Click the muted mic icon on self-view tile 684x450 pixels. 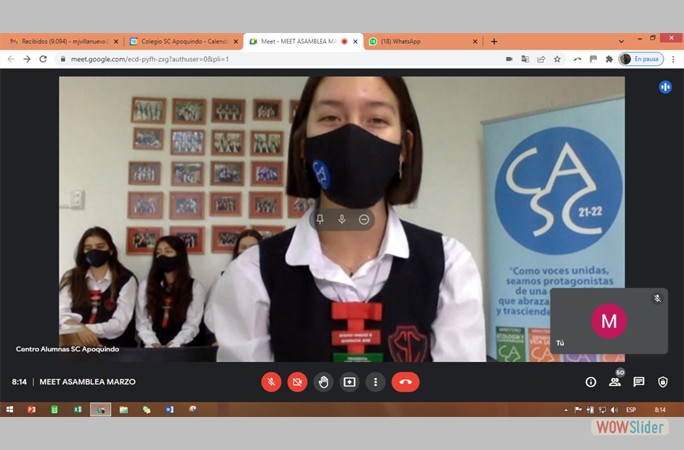657,299
